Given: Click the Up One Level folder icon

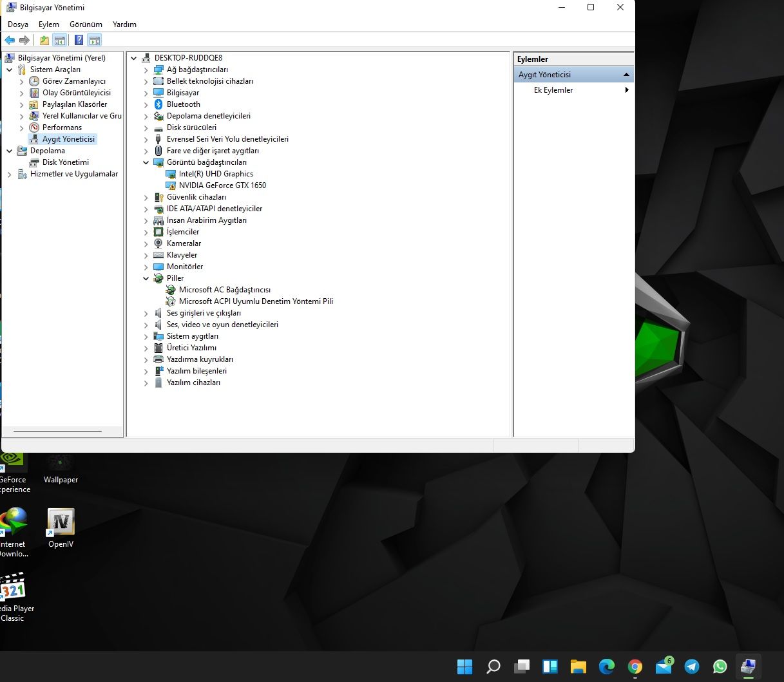Looking at the screenshot, I should [44, 41].
